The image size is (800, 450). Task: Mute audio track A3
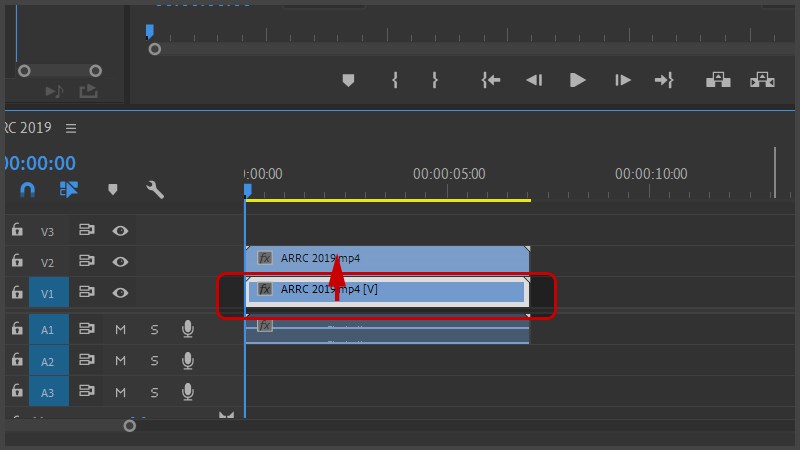pos(120,392)
